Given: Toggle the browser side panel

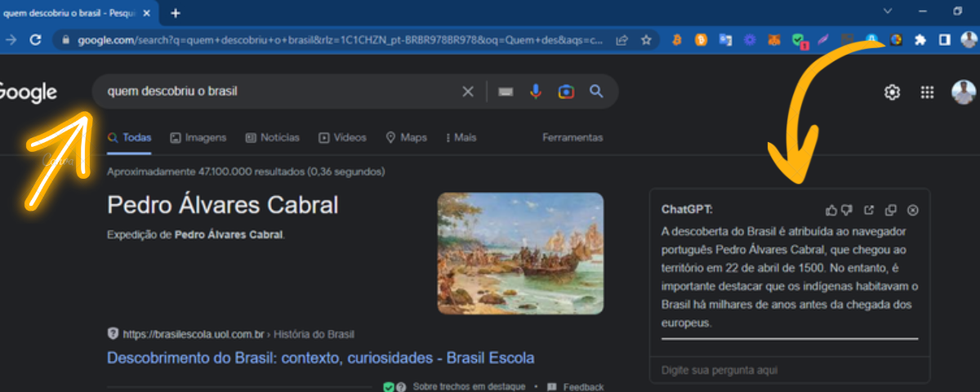Looking at the screenshot, I should pos(944,39).
